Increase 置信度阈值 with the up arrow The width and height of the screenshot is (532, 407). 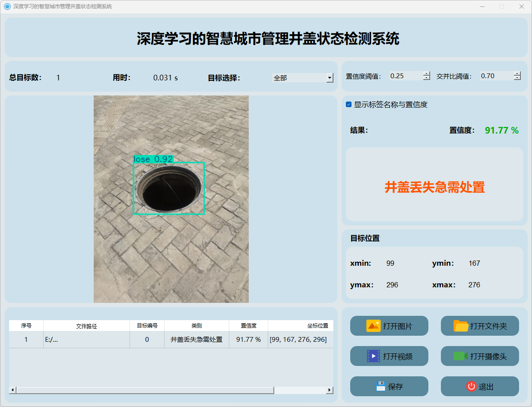point(427,73)
